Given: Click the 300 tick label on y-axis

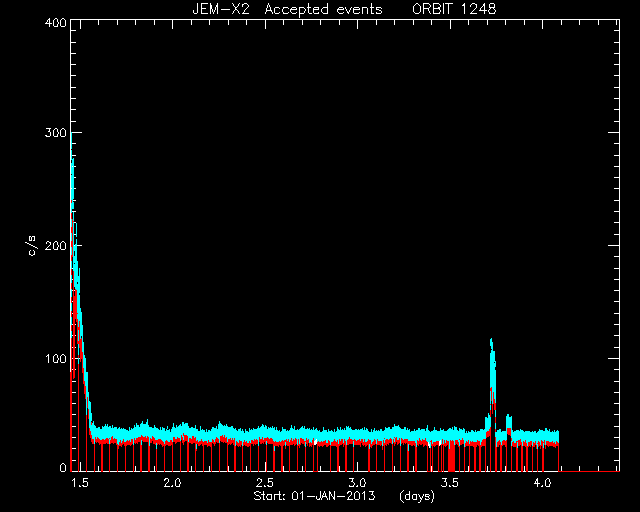Looking at the screenshot, I should pyautogui.click(x=55, y=133).
